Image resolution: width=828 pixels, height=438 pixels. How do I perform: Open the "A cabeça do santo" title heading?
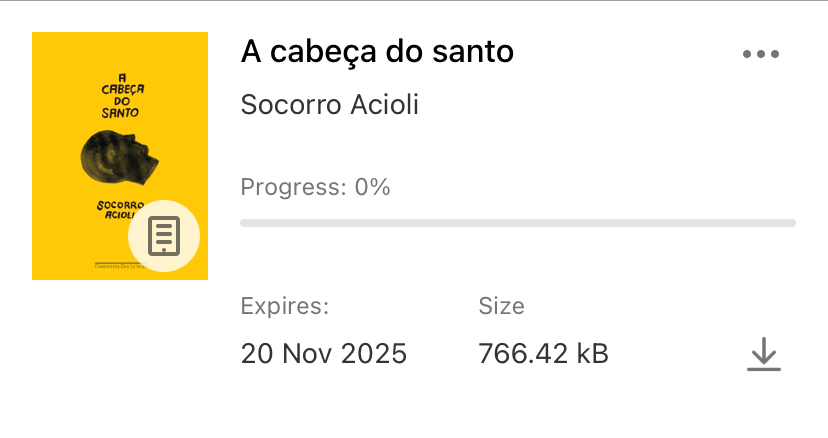(377, 52)
